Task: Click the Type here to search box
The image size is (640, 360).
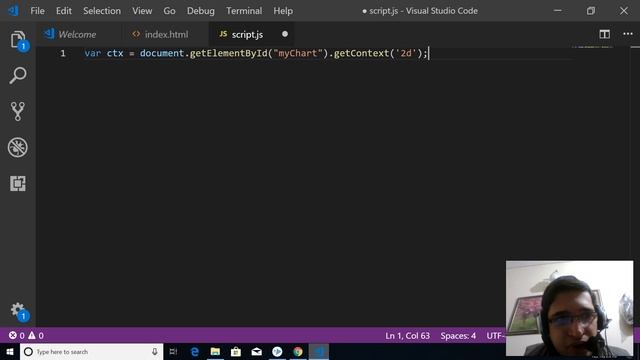Action: (91, 352)
